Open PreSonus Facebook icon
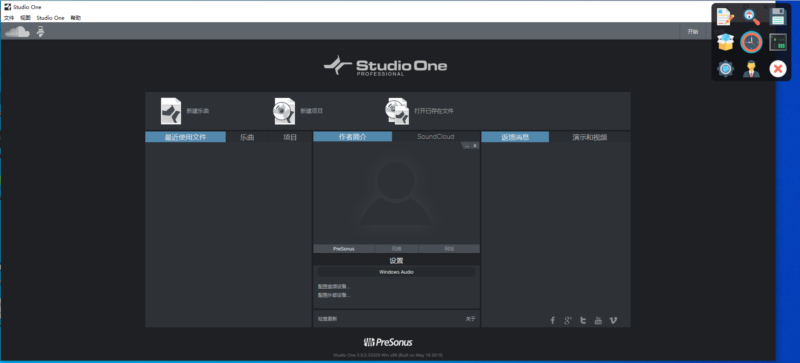This screenshot has width=800, height=363. point(553,321)
